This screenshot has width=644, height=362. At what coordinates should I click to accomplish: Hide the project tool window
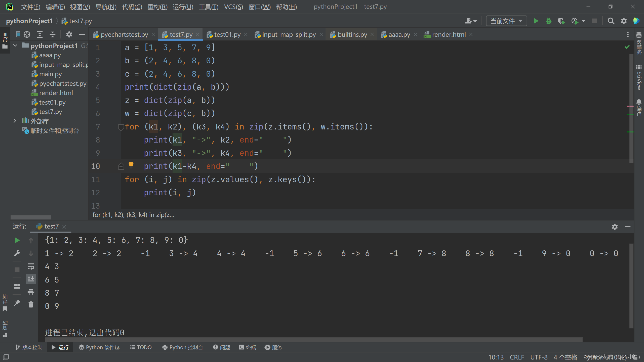pyautogui.click(x=82, y=34)
